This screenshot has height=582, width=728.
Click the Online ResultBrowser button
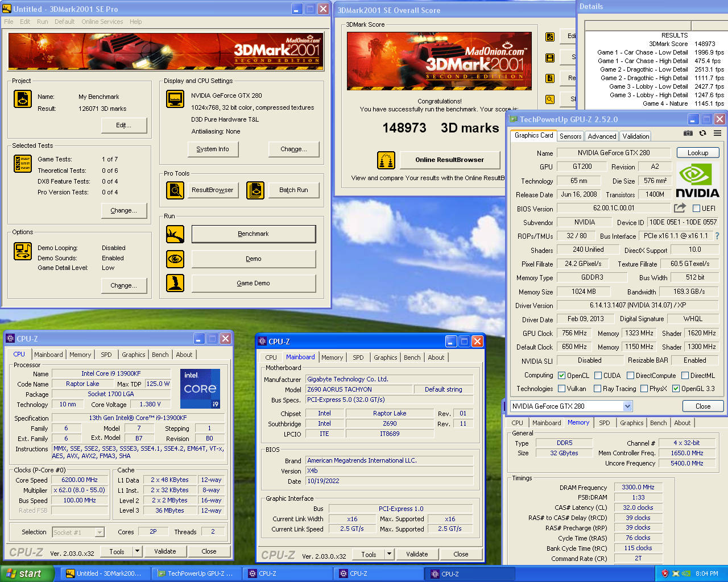[x=449, y=160]
